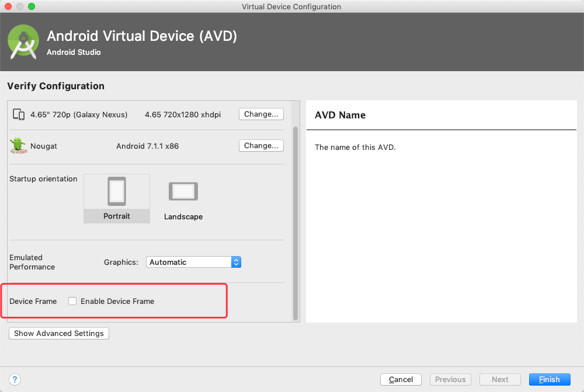Click 'The name of this AVD.' description
The image size is (584, 392).
click(x=355, y=147)
